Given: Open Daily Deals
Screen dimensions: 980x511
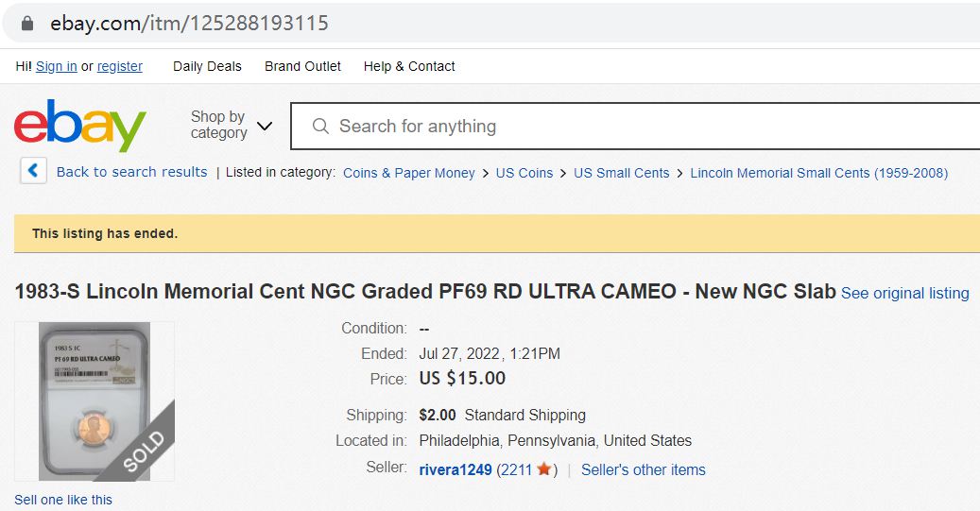Looking at the screenshot, I should (207, 66).
